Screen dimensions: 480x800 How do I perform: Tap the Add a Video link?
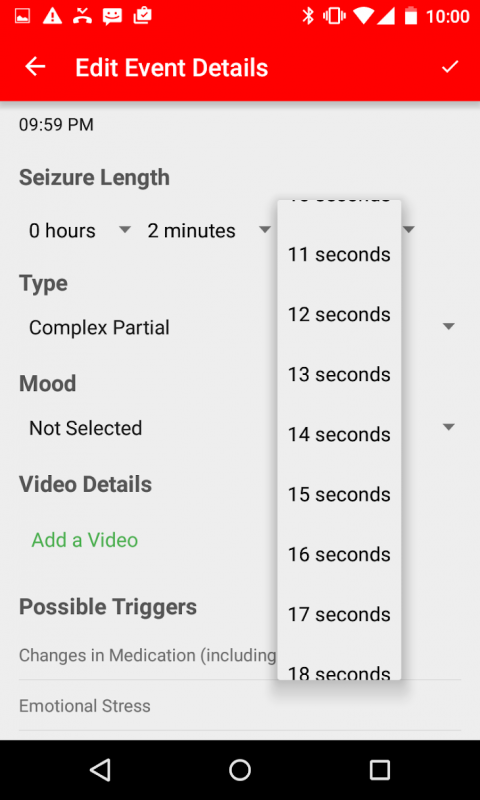(85, 540)
